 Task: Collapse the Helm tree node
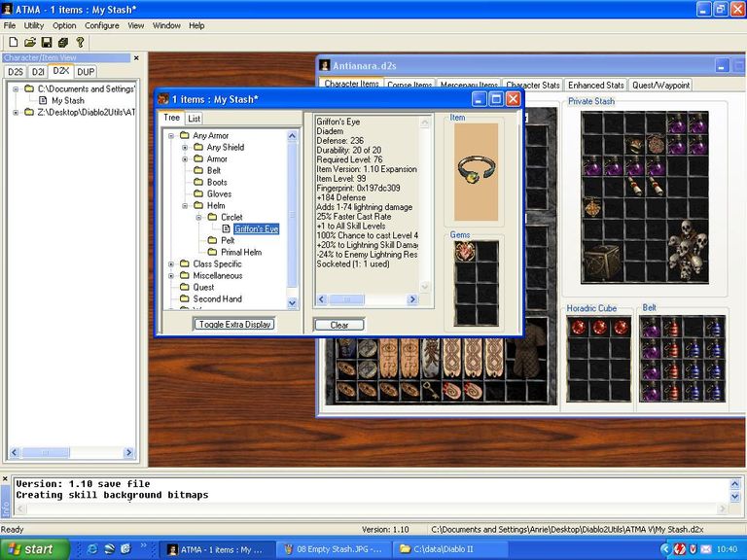click(186, 206)
